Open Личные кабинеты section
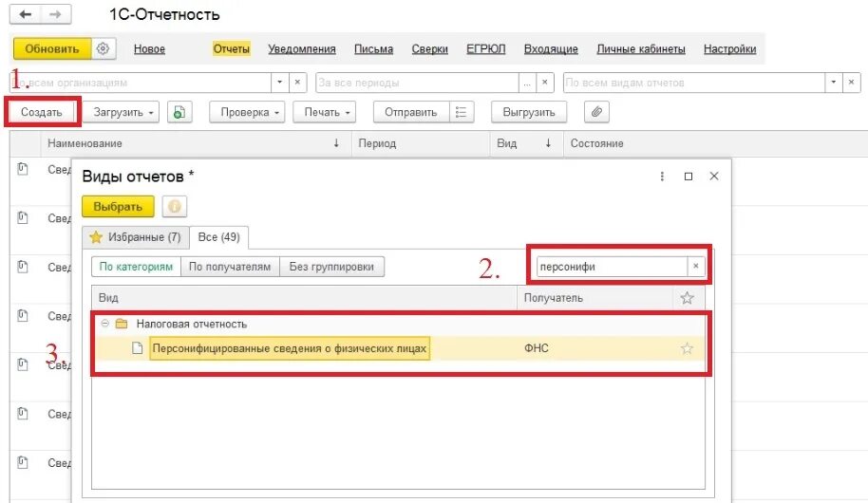The image size is (868, 503). (640, 49)
